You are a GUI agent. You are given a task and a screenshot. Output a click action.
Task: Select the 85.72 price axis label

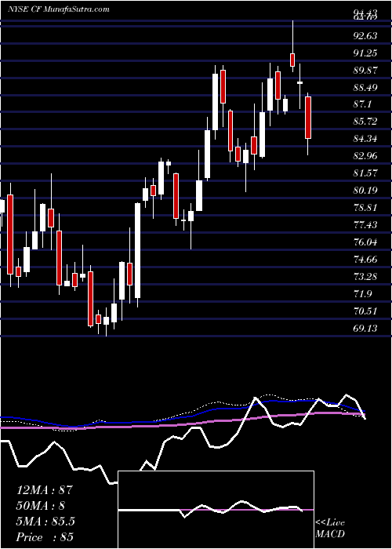(x=365, y=122)
